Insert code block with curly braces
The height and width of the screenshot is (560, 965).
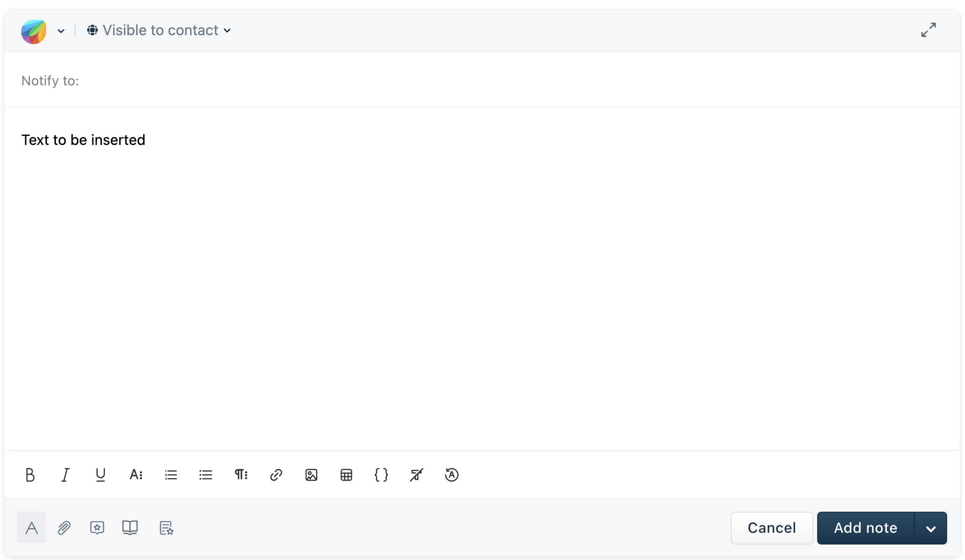[382, 475]
